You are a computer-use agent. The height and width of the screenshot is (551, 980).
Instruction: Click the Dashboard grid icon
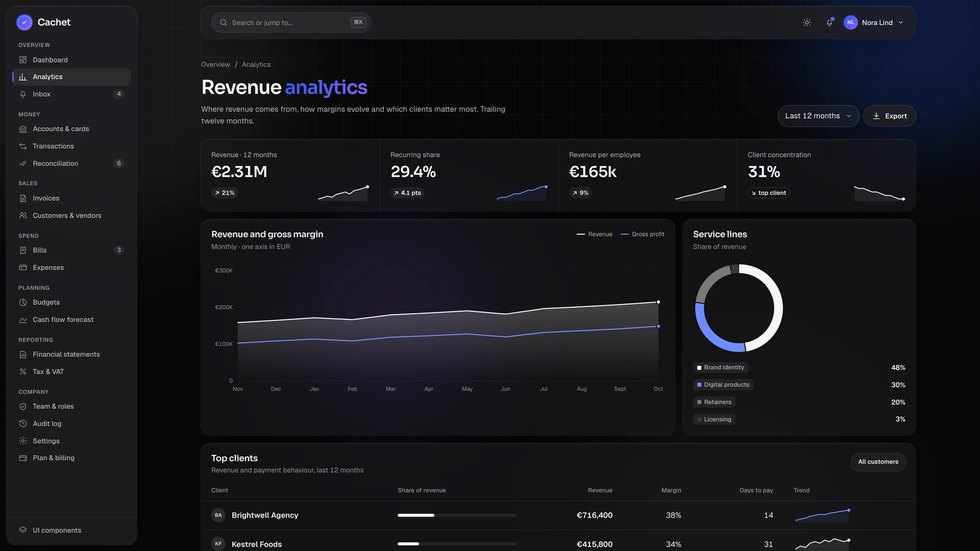[23, 60]
